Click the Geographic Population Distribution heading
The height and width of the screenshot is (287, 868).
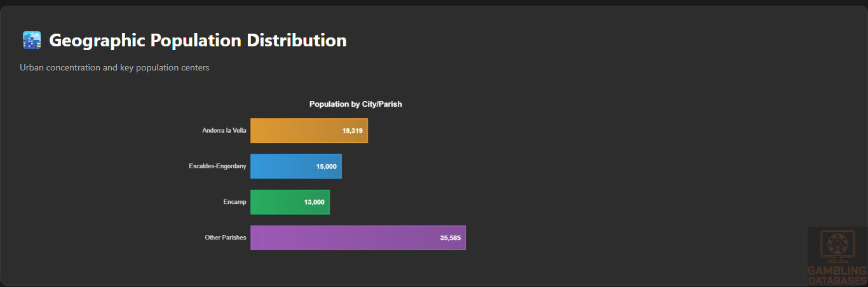(x=198, y=41)
